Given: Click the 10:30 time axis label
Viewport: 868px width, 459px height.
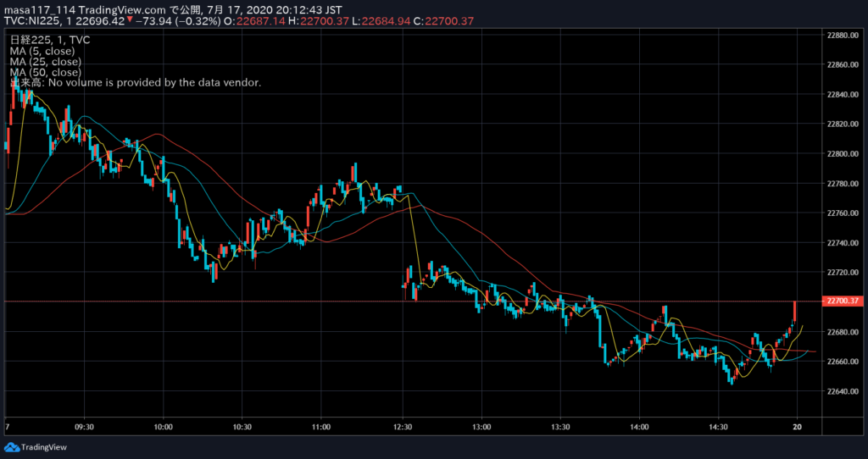Looking at the screenshot, I should [x=242, y=427].
